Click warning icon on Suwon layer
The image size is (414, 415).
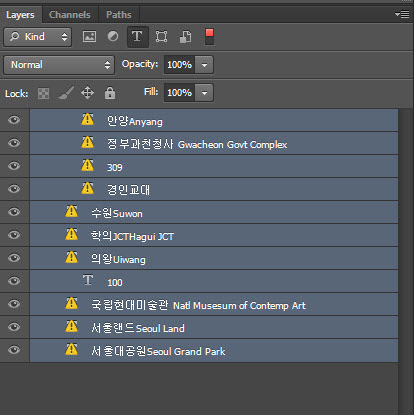(72, 212)
